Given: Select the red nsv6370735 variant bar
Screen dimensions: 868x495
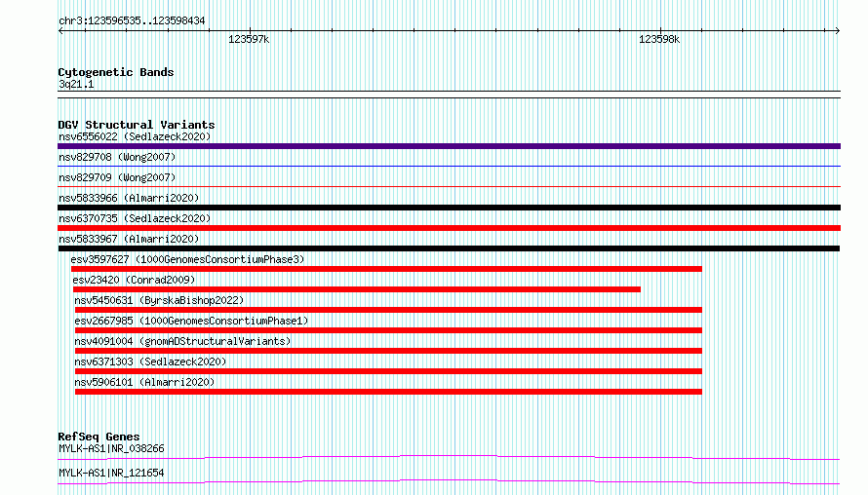Looking at the screenshot, I should [449, 228].
